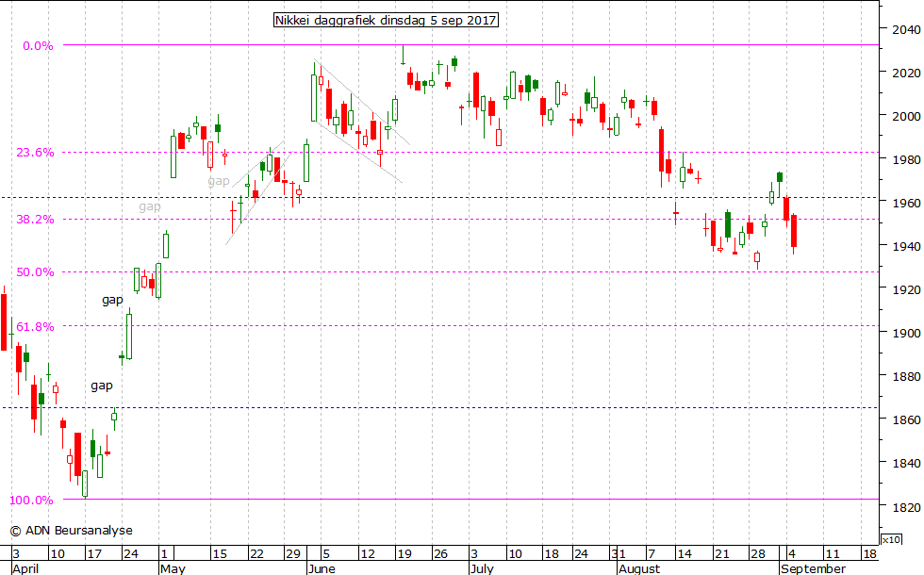Click the gray 'gap' label beside the 38.2% label
924x575 pixels.
(x=150, y=206)
